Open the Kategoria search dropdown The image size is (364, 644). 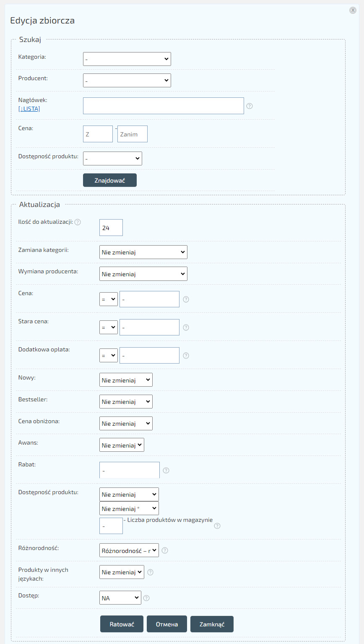(x=127, y=59)
